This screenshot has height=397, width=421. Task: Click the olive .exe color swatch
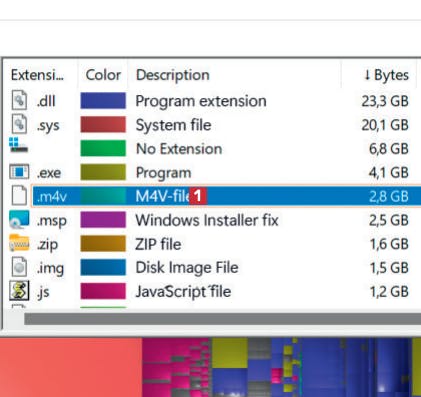[103, 173]
